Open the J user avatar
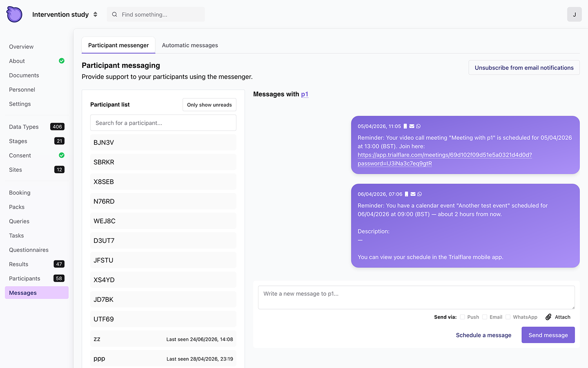Viewport: 588px width, 368px height. coord(574,14)
